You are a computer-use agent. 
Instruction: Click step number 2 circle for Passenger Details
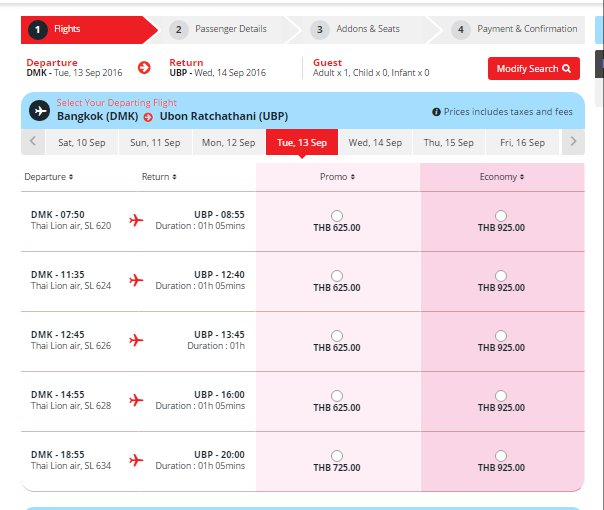(179, 30)
